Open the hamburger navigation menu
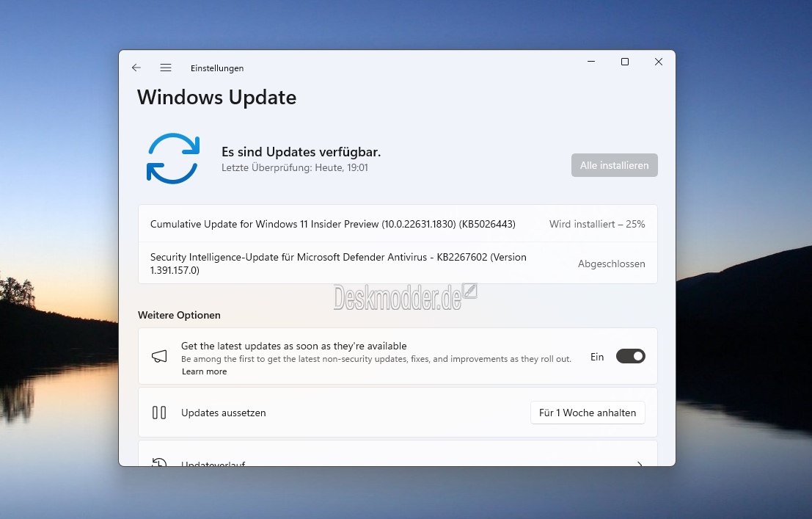This screenshot has height=519, width=812. coord(166,68)
